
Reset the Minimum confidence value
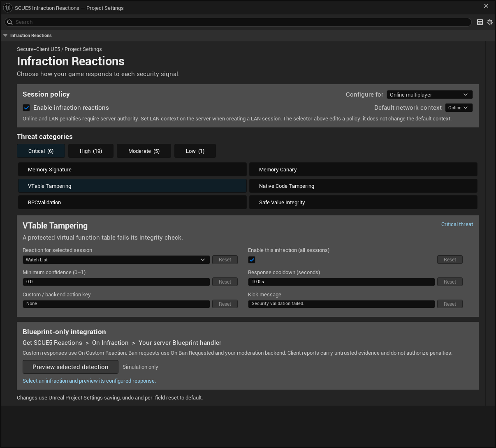(225, 282)
